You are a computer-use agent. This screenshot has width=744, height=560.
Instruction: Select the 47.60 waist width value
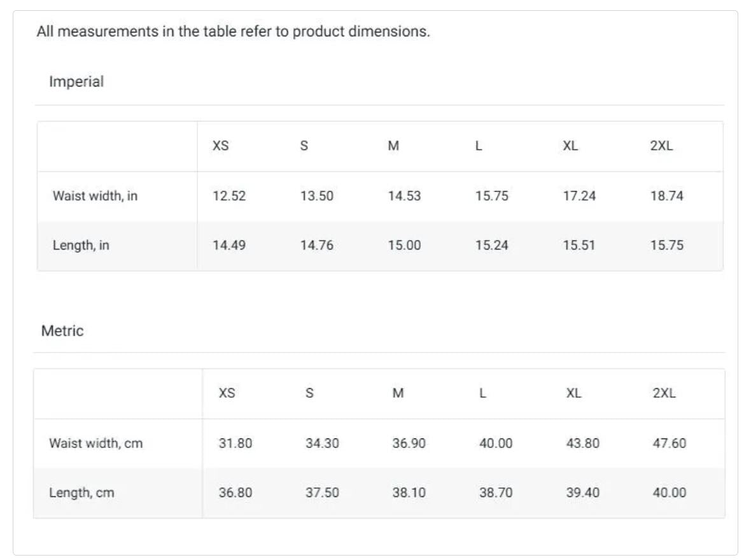pos(669,444)
